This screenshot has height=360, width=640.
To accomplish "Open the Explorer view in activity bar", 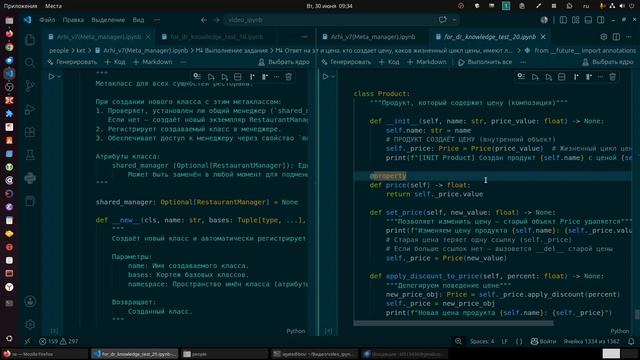I will coord(30,40).
